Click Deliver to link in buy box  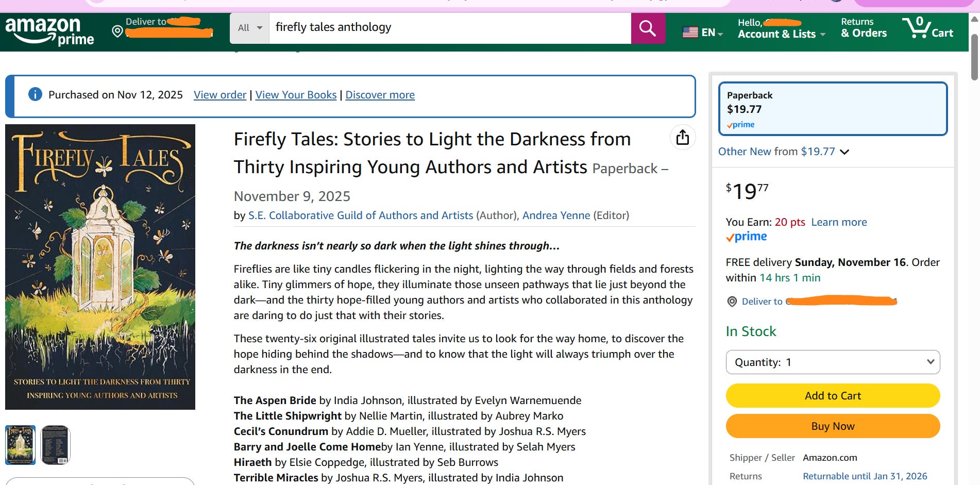pyautogui.click(x=819, y=302)
